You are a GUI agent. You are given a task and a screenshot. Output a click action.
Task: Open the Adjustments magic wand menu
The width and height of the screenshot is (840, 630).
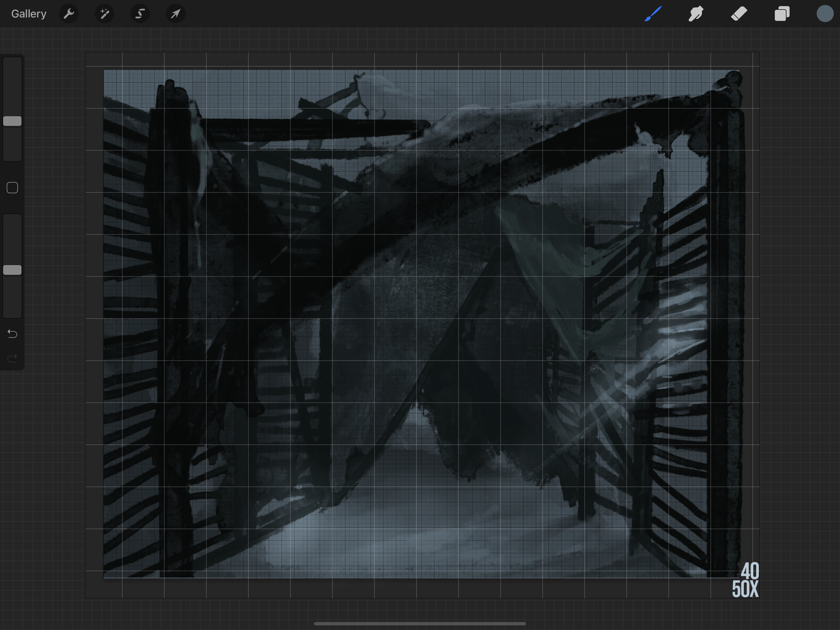click(104, 14)
